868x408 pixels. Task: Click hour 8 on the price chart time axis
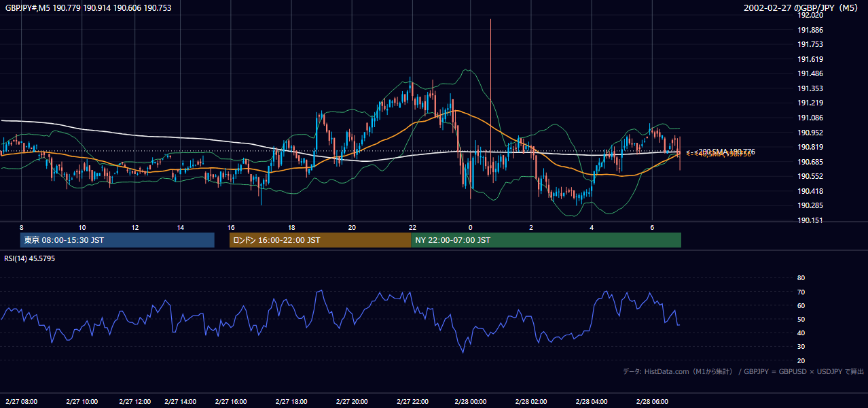(22, 227)
